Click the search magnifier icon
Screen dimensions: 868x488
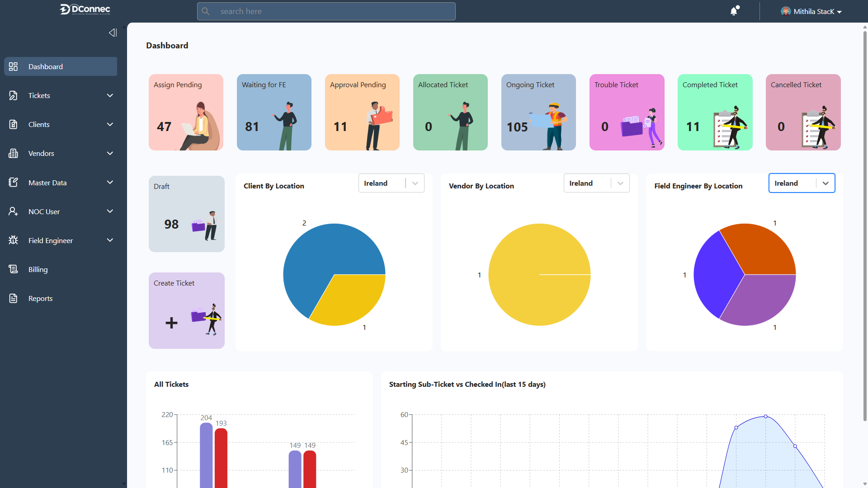coord(206,11)
